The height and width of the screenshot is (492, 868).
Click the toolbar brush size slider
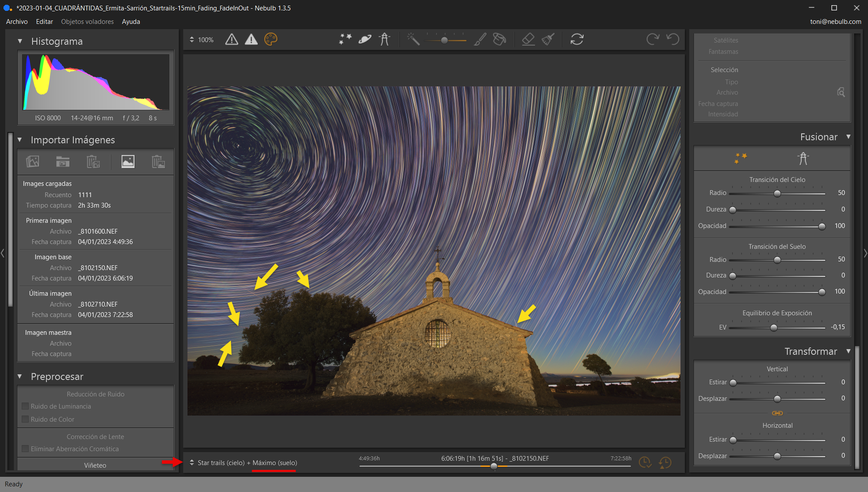pos(446,40)
